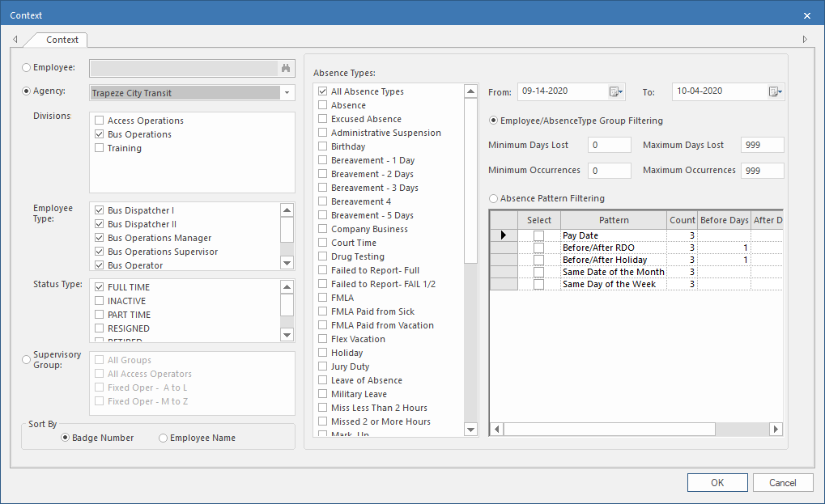Switch to the Context tab
The height and width of the screenshot is (504, 825).
(62, 40)
